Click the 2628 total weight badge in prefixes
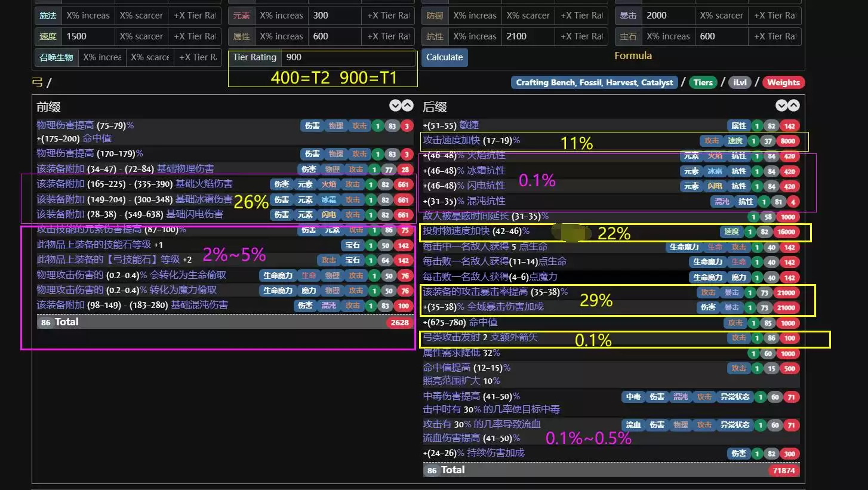 (x=399, y=322)
